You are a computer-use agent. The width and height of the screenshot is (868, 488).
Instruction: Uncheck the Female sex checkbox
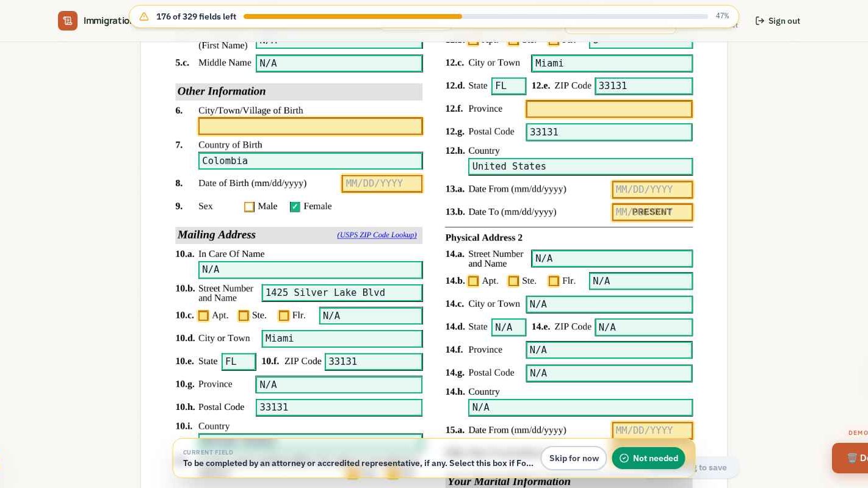tap(295, 207)
